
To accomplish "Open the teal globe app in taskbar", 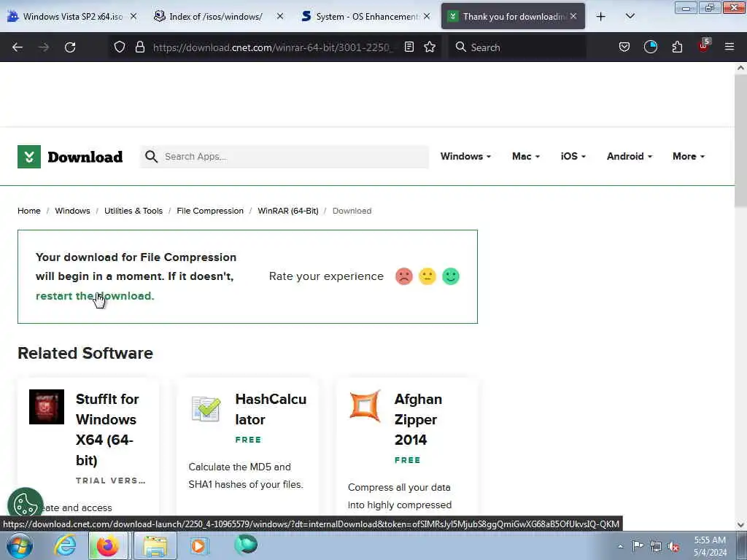I will pos(246,545).
